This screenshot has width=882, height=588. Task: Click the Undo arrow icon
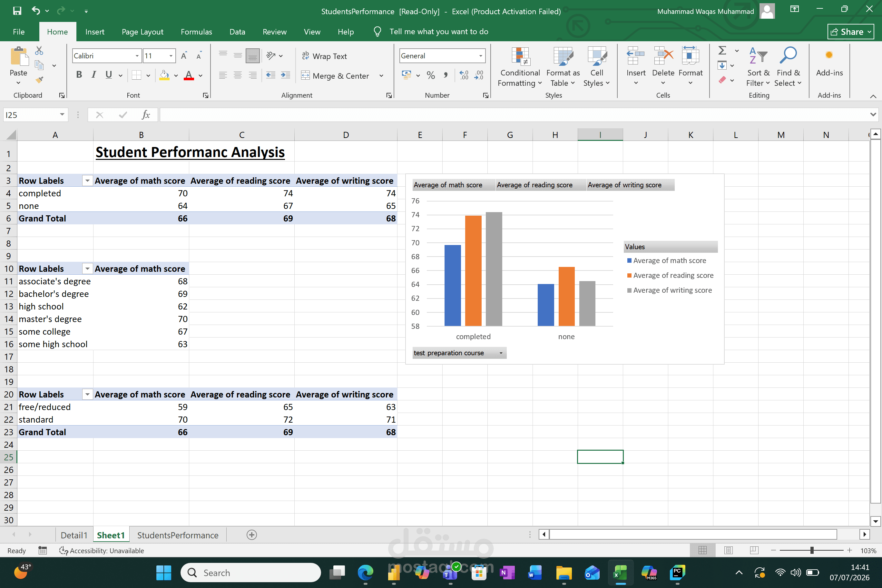[36, 11]
